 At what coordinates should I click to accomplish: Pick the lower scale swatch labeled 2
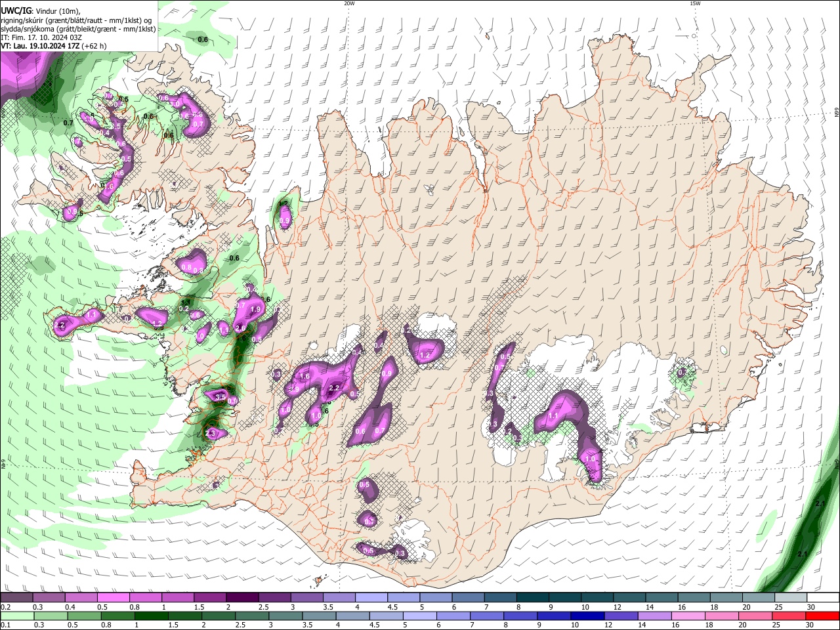coord(218,616)
